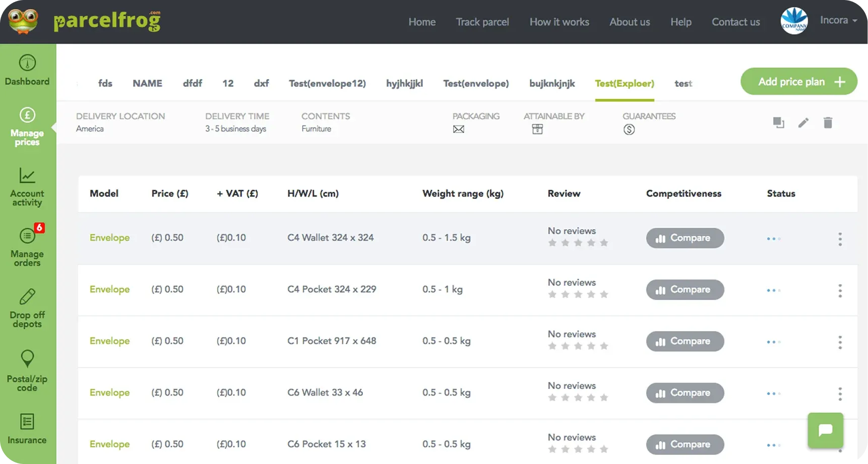The height and width of the screenshot is (464, 868).
Task: Click the Add price plan button
Action: [x=798, y=82]
